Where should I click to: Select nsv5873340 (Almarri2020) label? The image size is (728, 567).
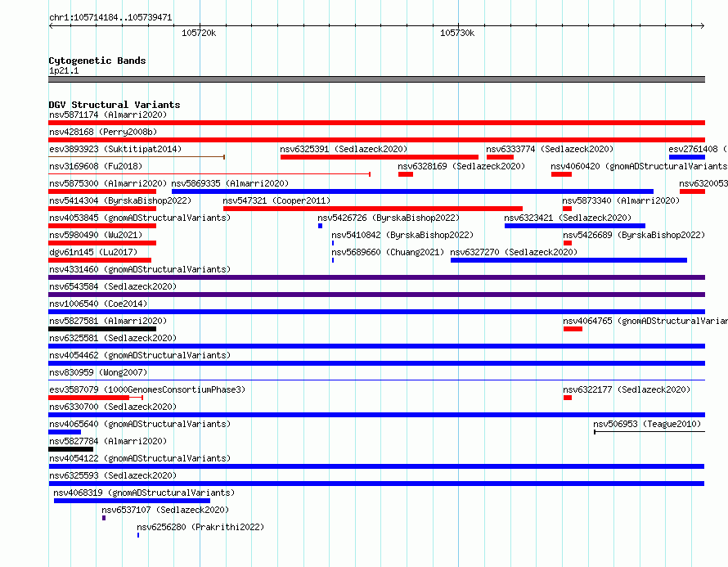621,200
